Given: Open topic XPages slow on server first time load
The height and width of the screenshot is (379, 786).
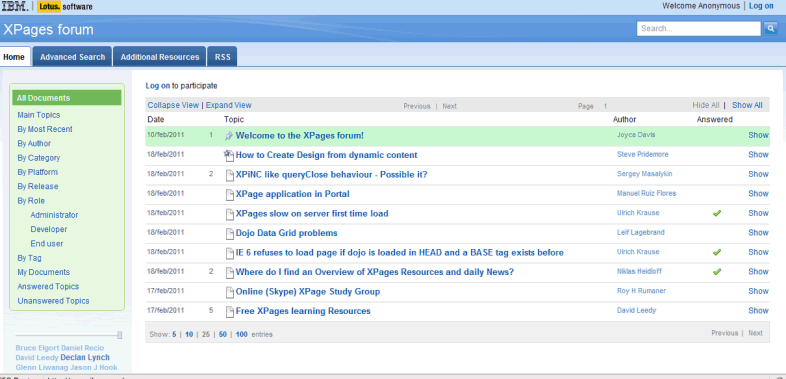Looking at the screenshot, I should tap(312, 214).
